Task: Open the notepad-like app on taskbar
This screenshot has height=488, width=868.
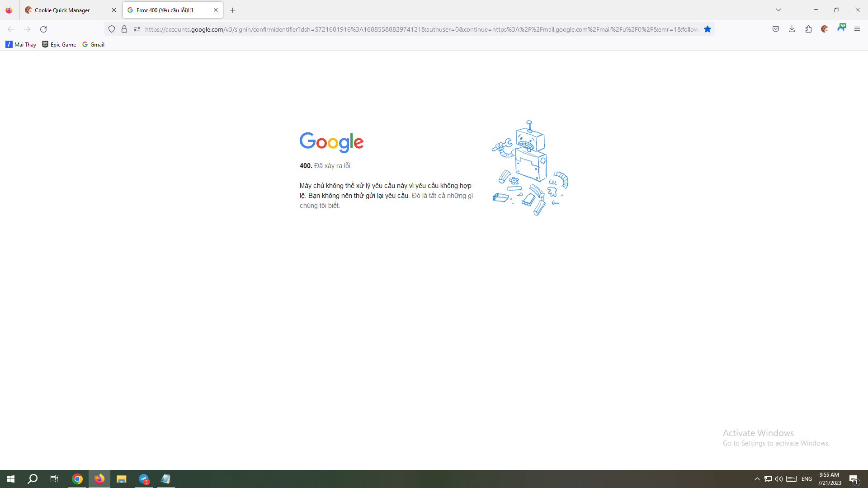Action: tap(166, 479)
